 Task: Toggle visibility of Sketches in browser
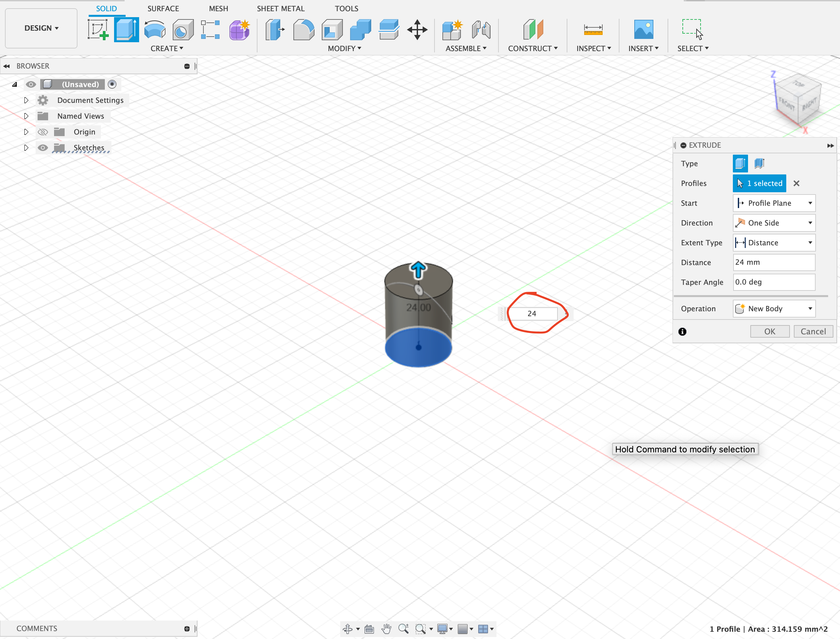(43, 147)
